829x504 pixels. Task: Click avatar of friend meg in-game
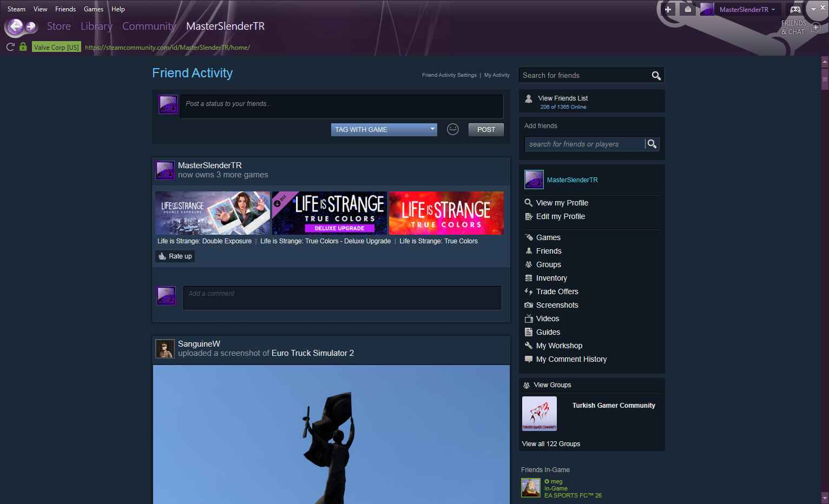(531, 488)
